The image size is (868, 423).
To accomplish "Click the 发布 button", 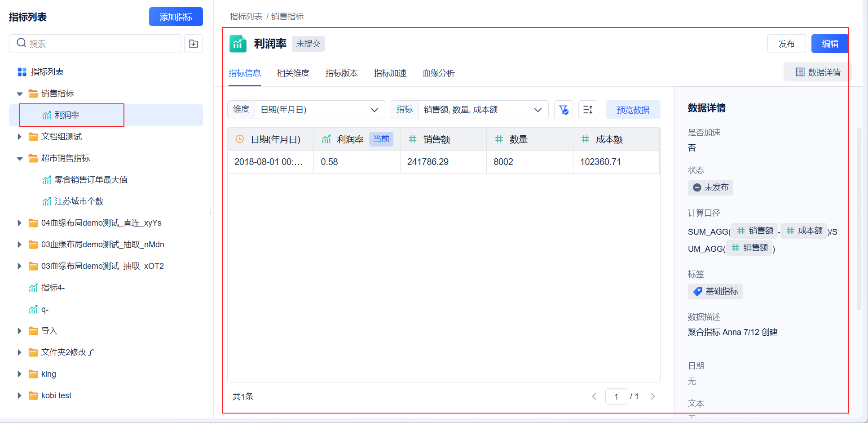I will pos(787,44).
